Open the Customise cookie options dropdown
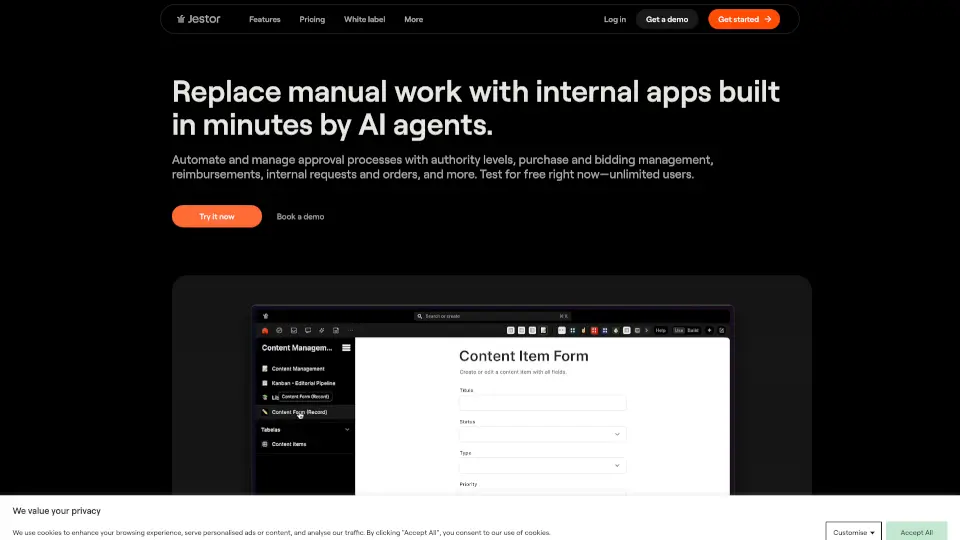Image resolution: width=960 pixels, height=540 pixels. pos(853,532)
